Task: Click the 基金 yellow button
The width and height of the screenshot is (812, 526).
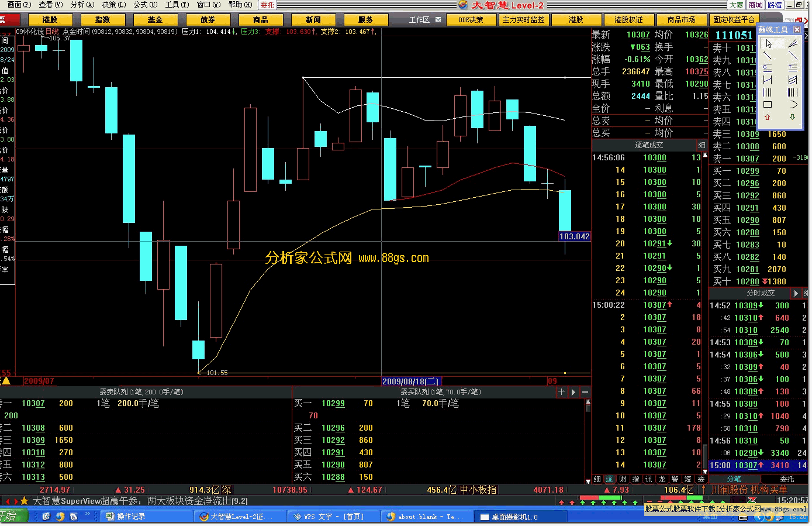Action: [x=155, y=19]
